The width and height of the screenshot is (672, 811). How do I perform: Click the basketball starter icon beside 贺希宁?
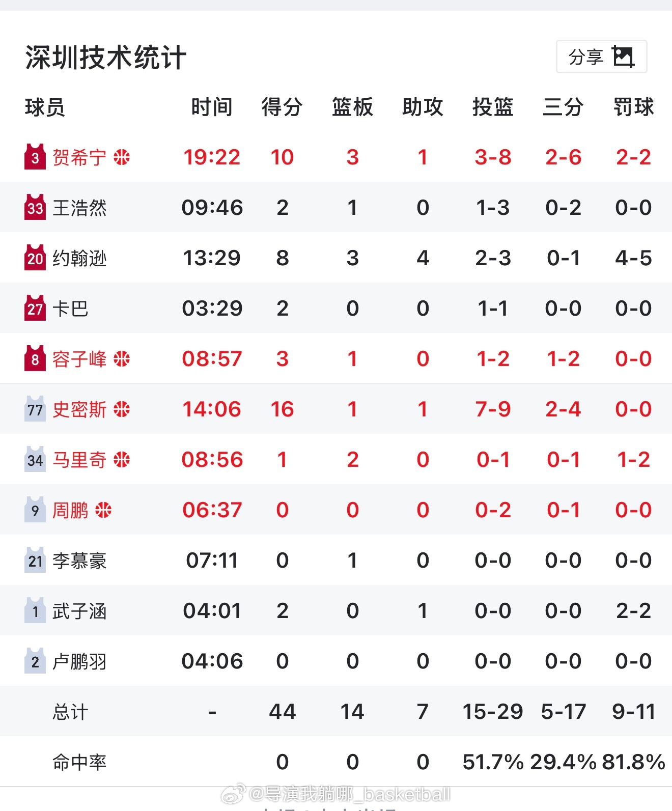122,157
